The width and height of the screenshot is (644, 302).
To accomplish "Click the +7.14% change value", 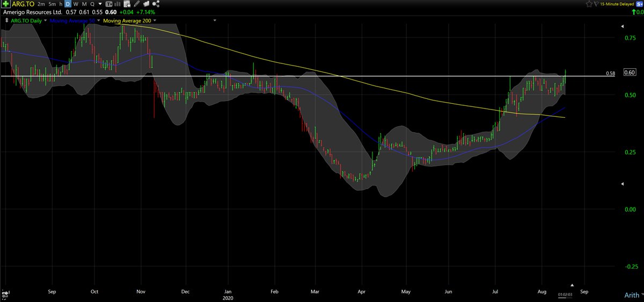I will 145,12.
